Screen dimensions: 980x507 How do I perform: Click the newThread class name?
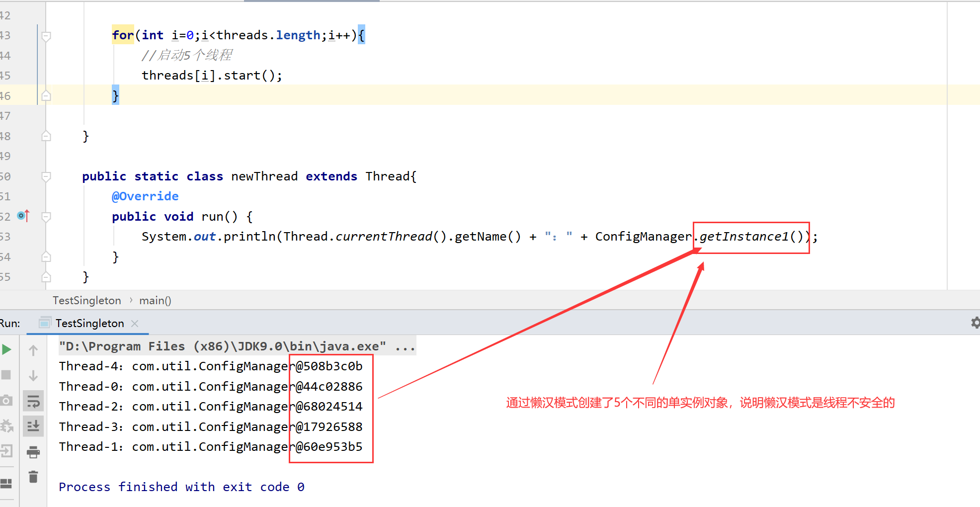click(x=264, y=176)
